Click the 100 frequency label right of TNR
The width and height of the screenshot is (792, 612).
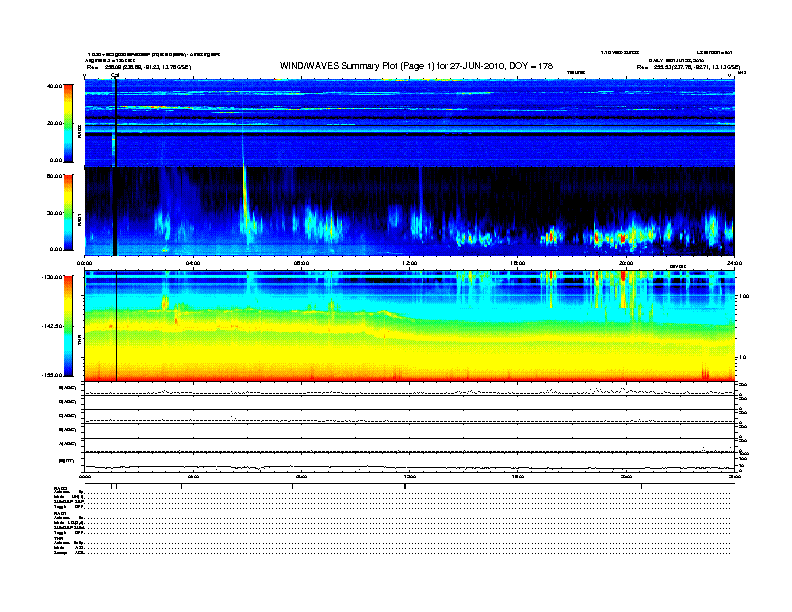pos(744,296)
